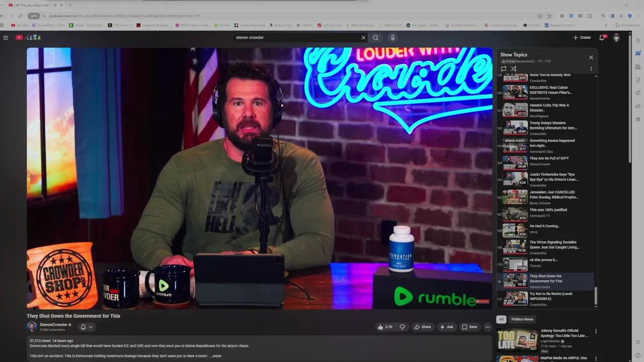
Task: Toggle playlist shuffle
Action: point(514,69)
